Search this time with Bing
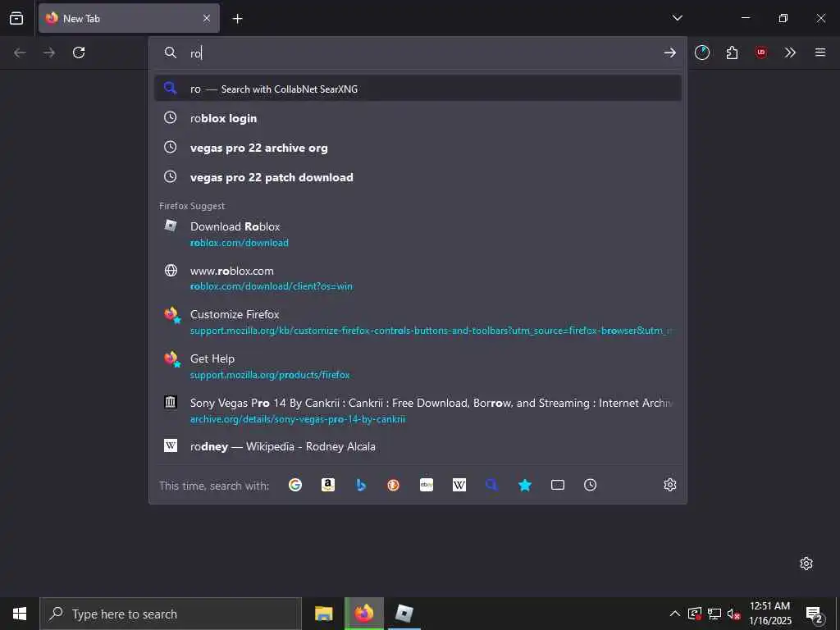The height and width of the screenshot is (630, 840). (361, 485)
